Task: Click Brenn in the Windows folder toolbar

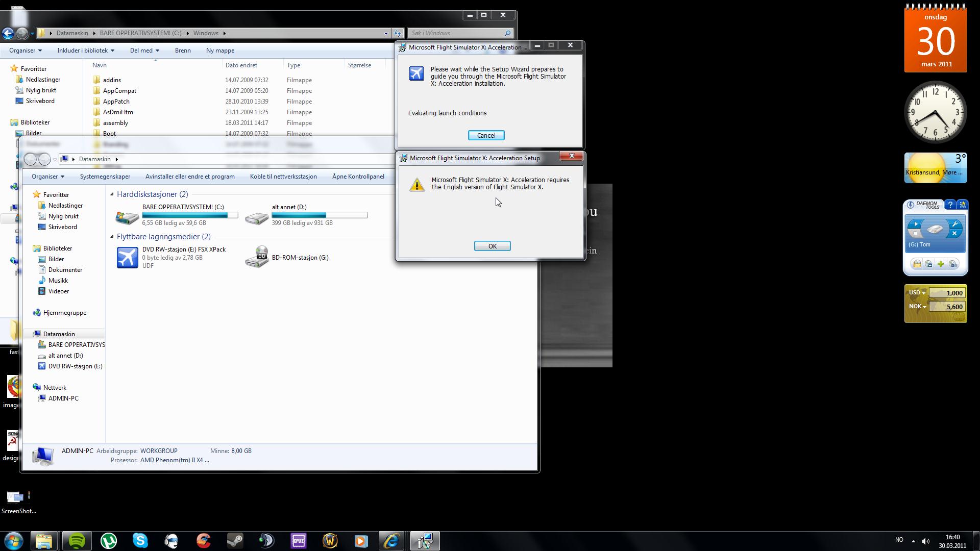Action: click(183, 51)
